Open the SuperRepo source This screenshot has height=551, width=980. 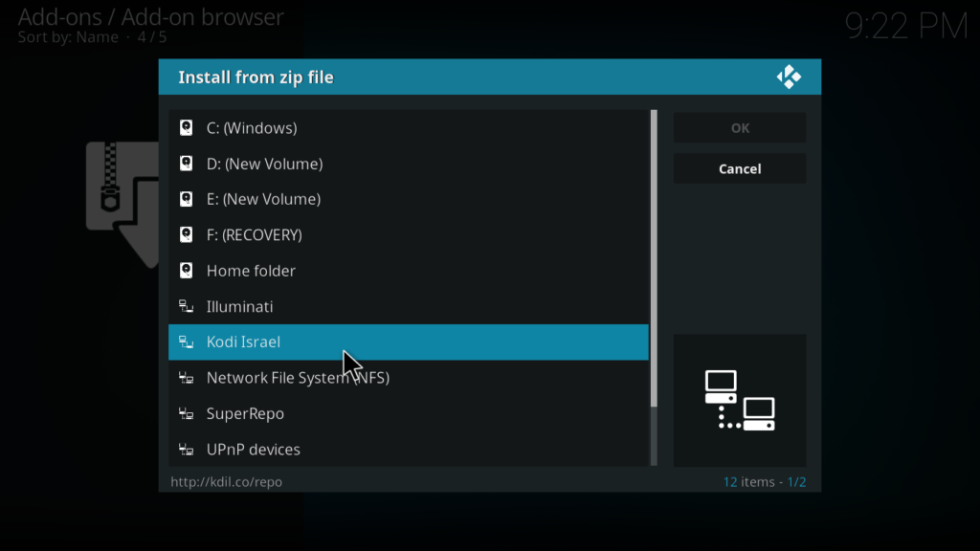pyautogui.click(x=409, y=413)
